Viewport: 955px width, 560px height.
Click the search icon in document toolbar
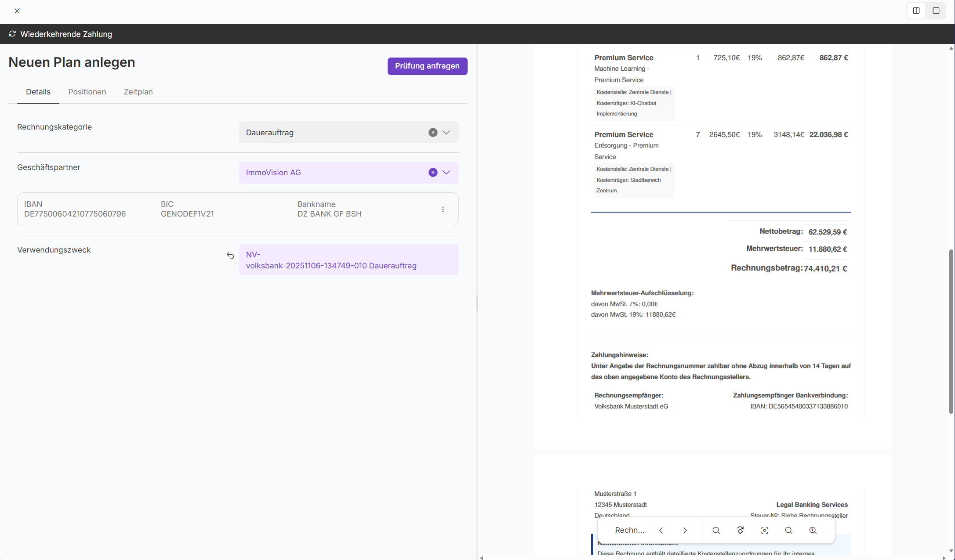click(716, 530)
